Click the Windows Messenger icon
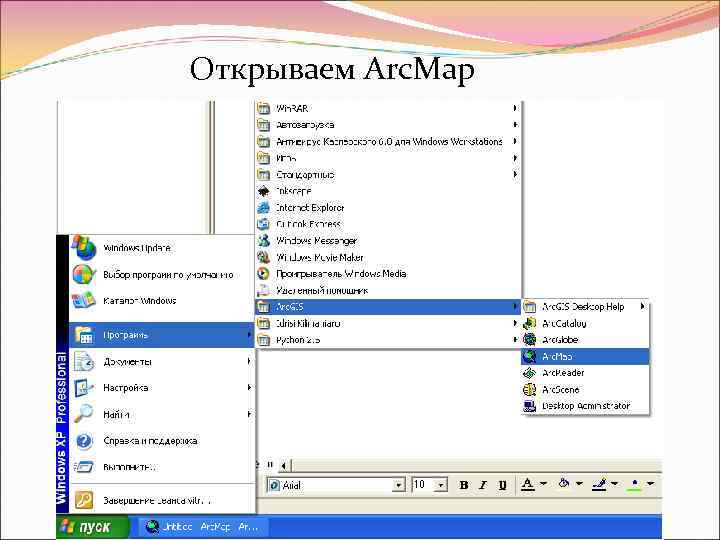 pos(264,241)
